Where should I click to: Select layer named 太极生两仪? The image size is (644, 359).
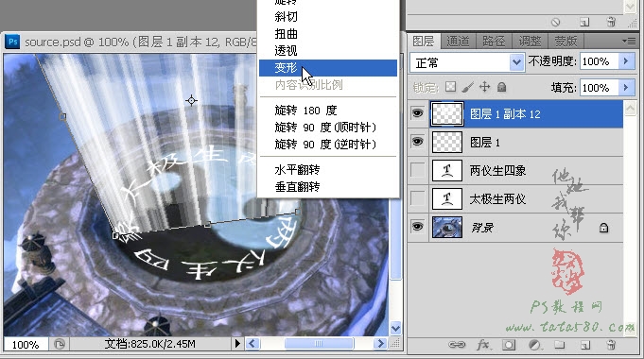[x=497, y=199]
